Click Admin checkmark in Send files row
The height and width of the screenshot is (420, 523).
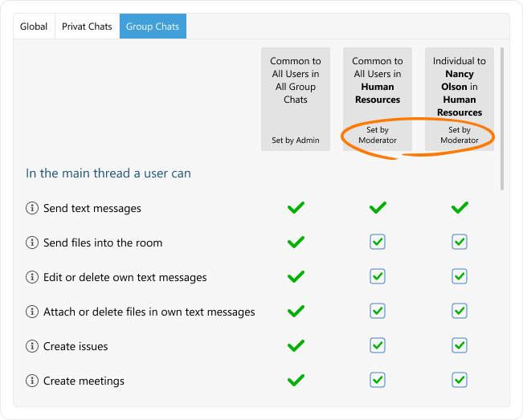click(296, 242)
